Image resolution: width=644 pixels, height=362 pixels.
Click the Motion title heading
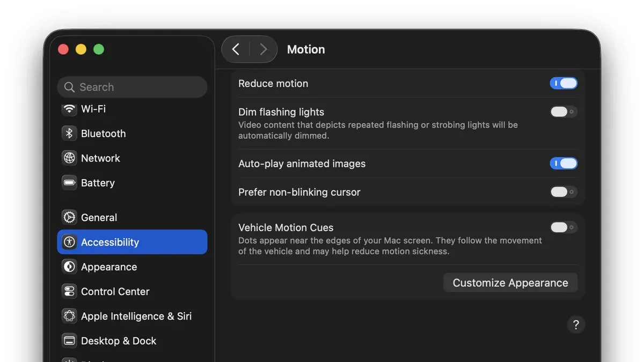[306, 49]
